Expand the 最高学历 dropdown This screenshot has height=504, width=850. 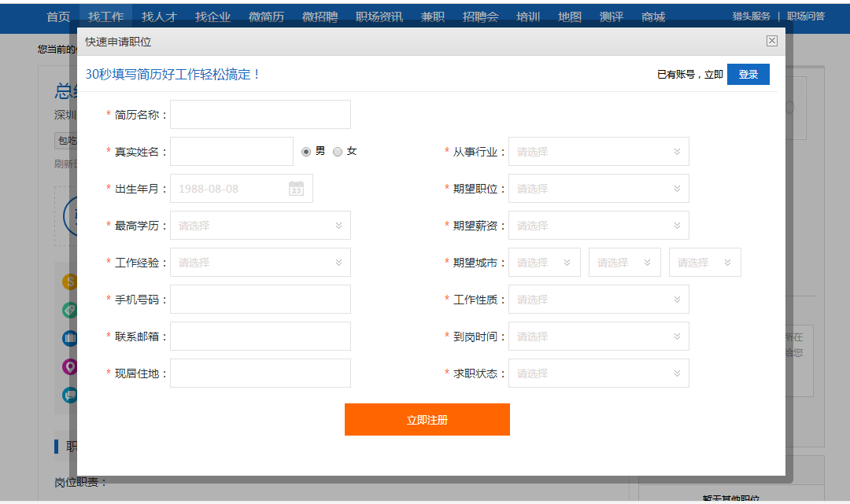point(261,225)
